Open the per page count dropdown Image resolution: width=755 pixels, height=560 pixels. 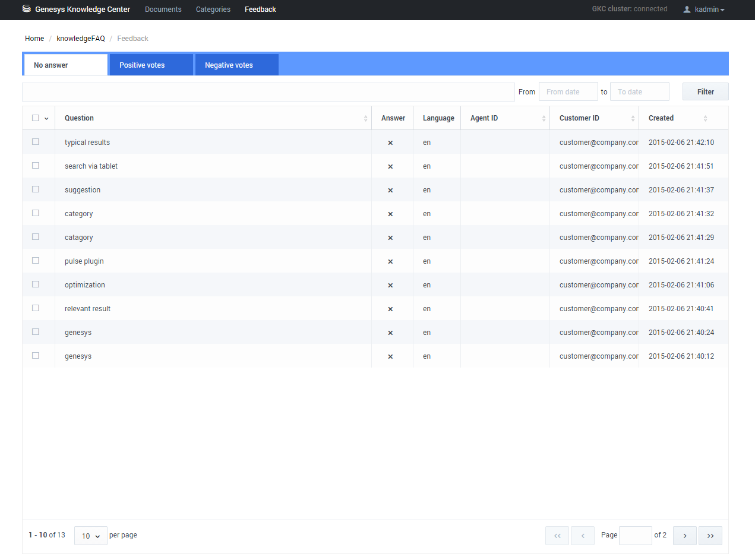pos(90,536)
